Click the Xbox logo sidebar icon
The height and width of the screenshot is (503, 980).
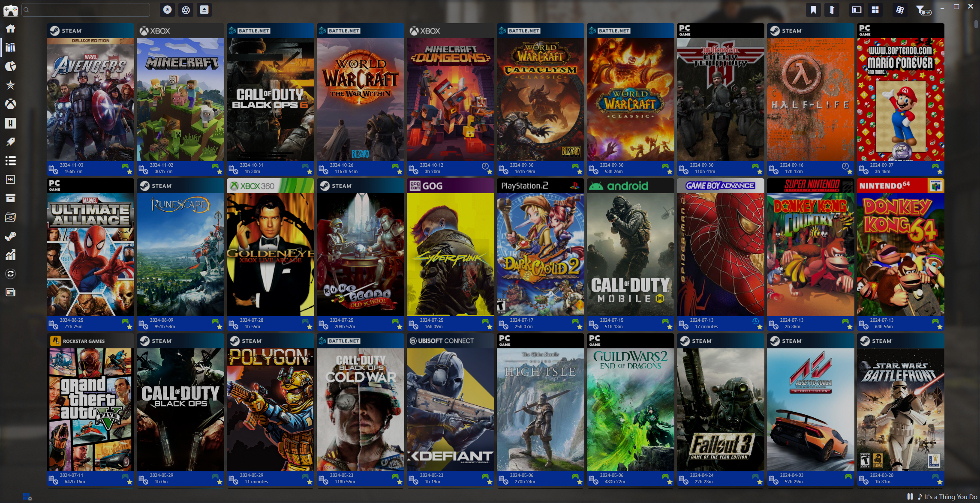coord(10,104)
